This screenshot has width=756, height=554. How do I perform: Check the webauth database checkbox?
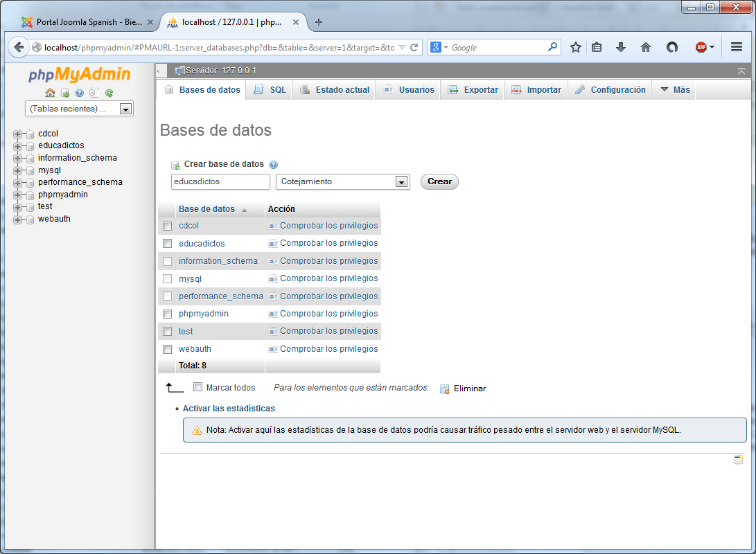click(x=167, y=349)
